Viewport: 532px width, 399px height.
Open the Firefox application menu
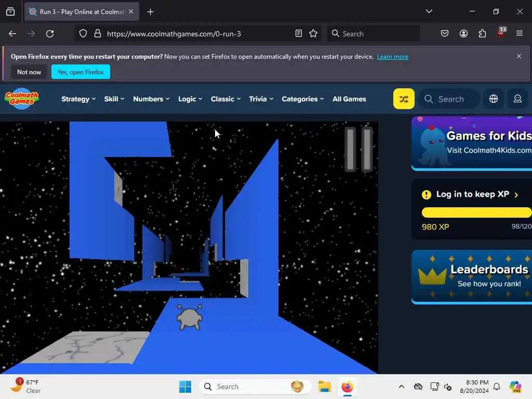click(x=520, y=34)
